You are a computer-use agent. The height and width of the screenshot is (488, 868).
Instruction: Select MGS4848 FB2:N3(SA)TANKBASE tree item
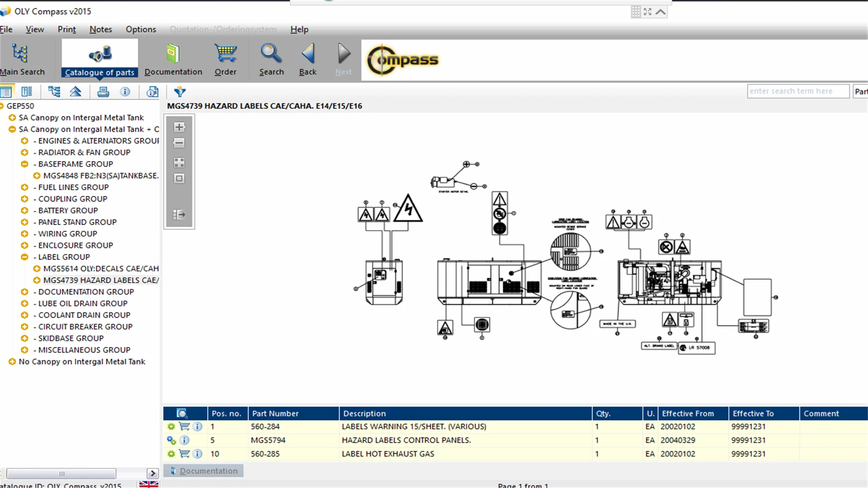point(101,176)
